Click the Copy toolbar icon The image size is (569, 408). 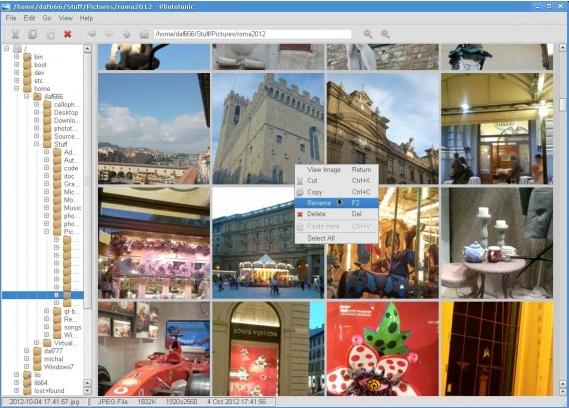[32, 34]
